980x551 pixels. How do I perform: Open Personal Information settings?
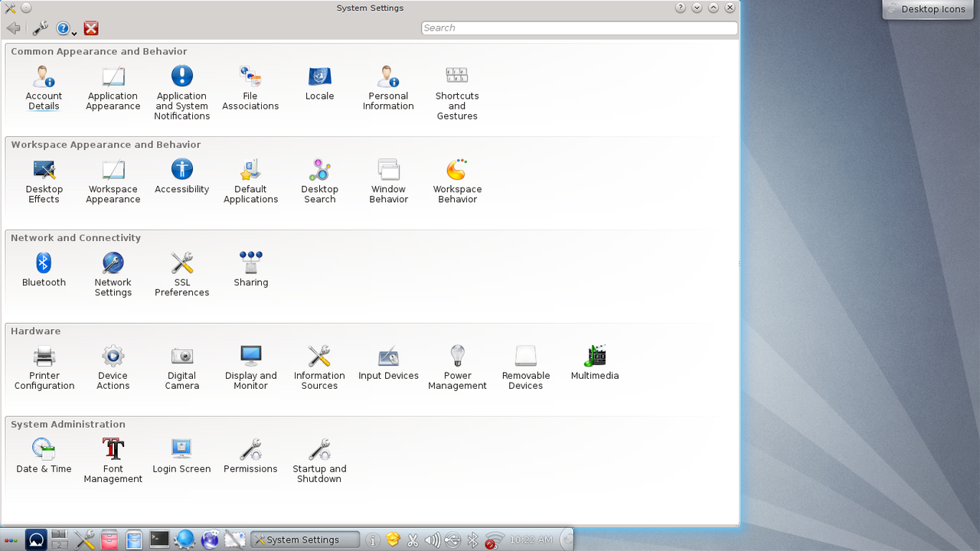pyautogui.click(x=388, y=88)
